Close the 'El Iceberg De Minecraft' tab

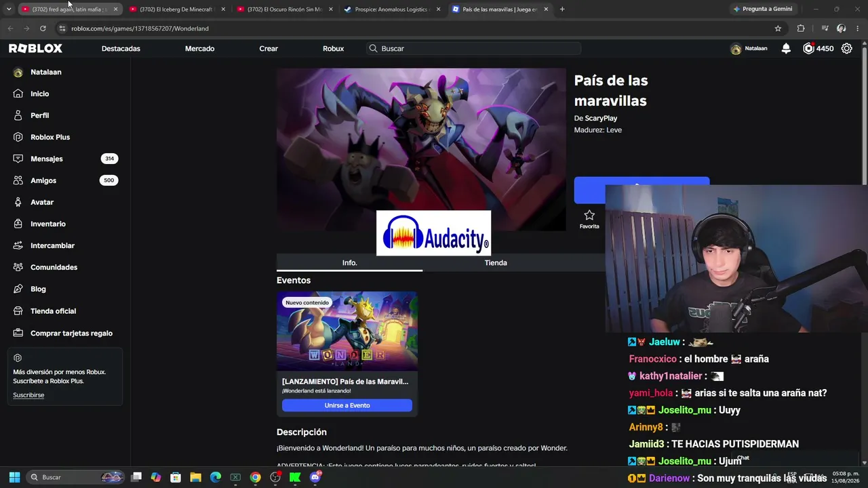tap(223, 9)
